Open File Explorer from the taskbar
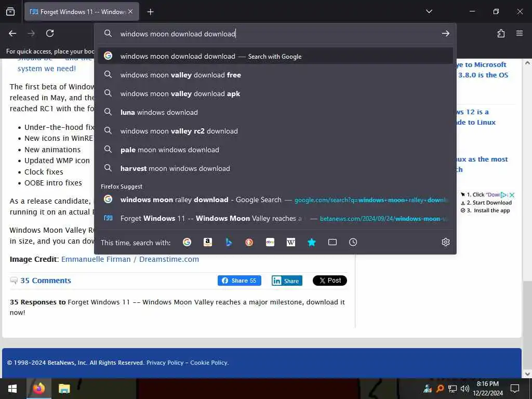This screenshot has height=399, width=532. point(64,389)
